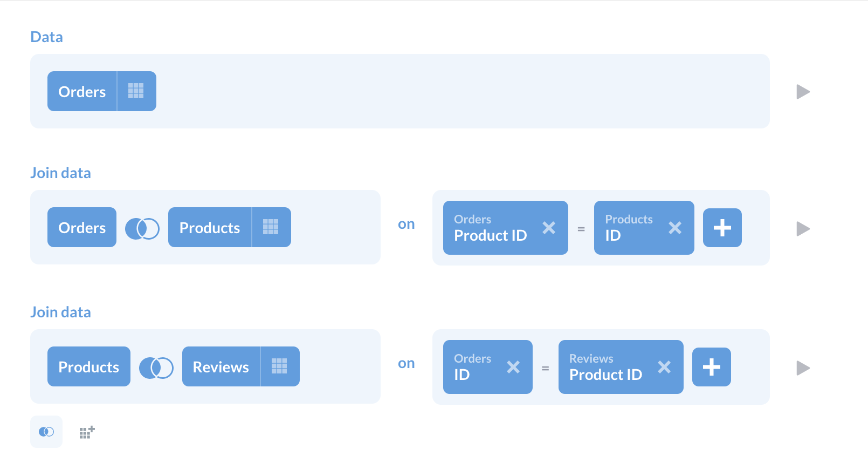Change join type between Orders and Products

tap(142, 228)
